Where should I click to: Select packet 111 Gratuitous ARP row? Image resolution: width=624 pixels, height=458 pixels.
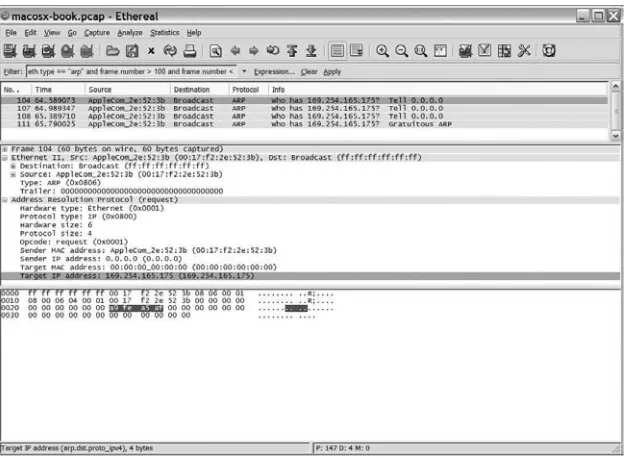(304, 124)
